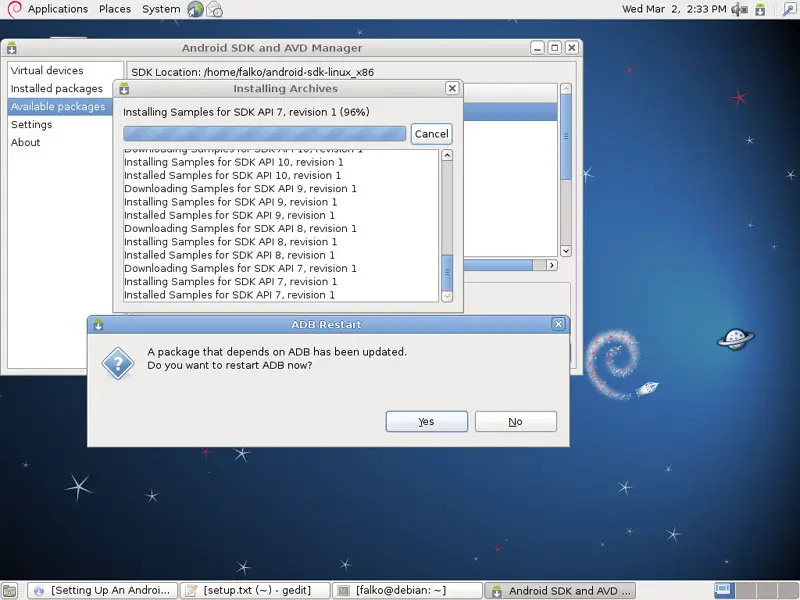Click the update notifier tray icon

point(760,9)
